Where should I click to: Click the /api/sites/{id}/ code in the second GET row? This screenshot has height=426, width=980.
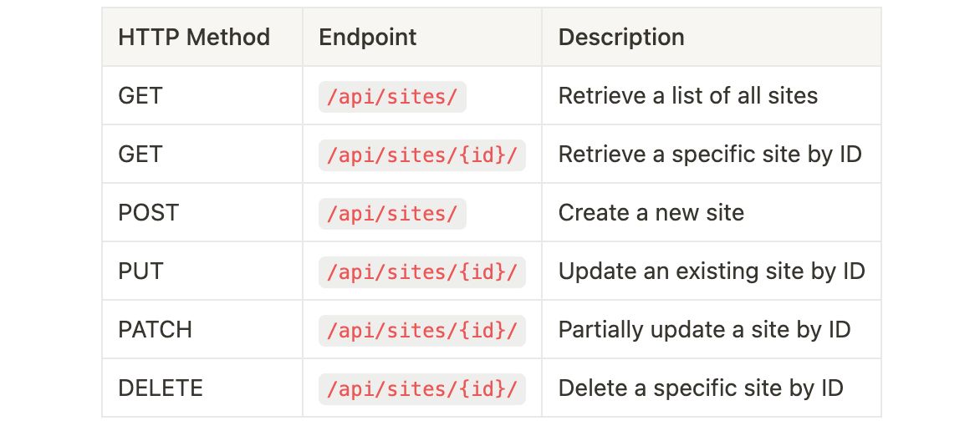point(422,155)
